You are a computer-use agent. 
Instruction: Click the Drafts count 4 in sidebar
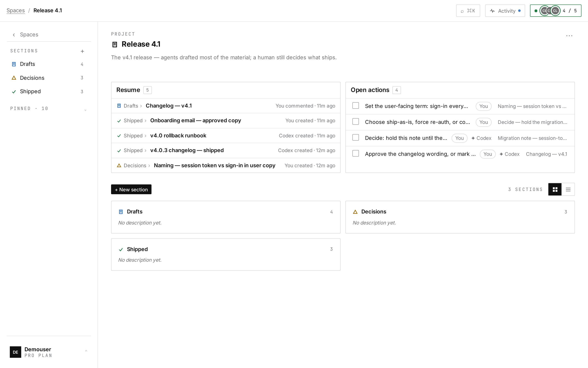coord(82,64)
